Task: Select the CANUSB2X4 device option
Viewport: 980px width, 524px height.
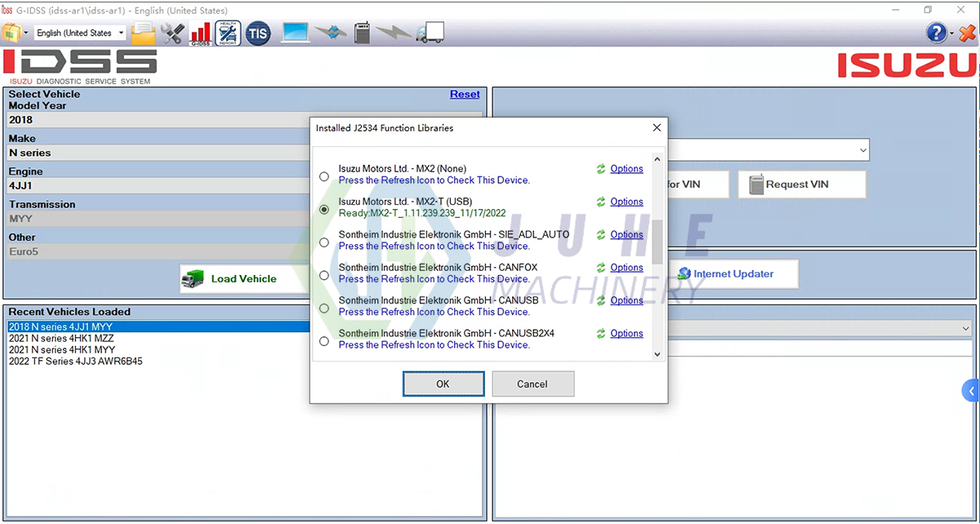Action: [x=323, y=340]
